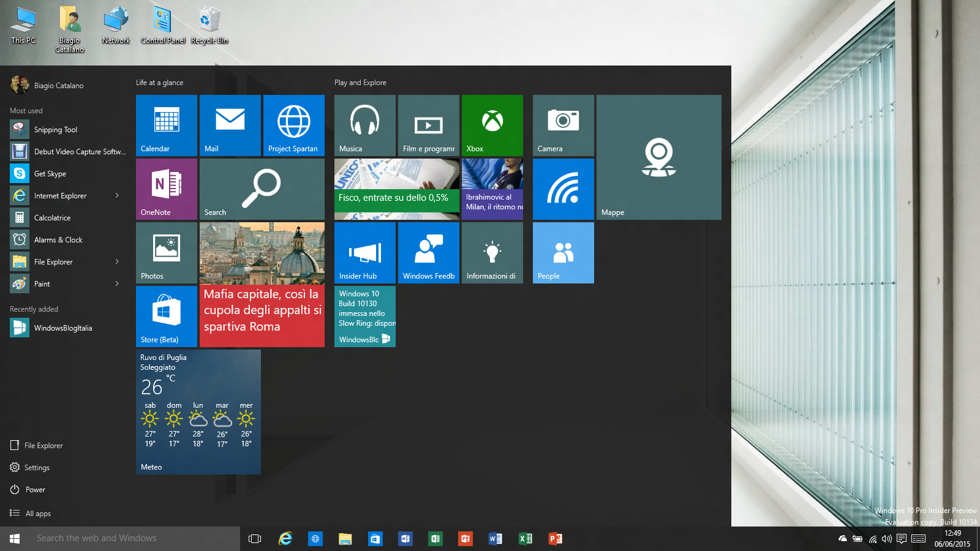The image size is (980, 551).
Task: Open Calcolatrice from Most used
Action: (x=66, y=218)
